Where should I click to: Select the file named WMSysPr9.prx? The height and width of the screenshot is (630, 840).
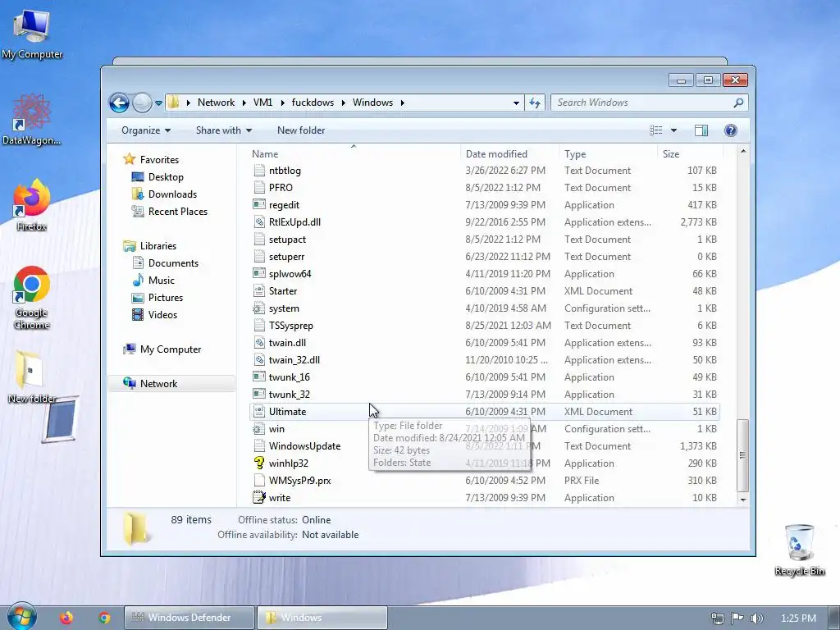click(x=299, y=481)
